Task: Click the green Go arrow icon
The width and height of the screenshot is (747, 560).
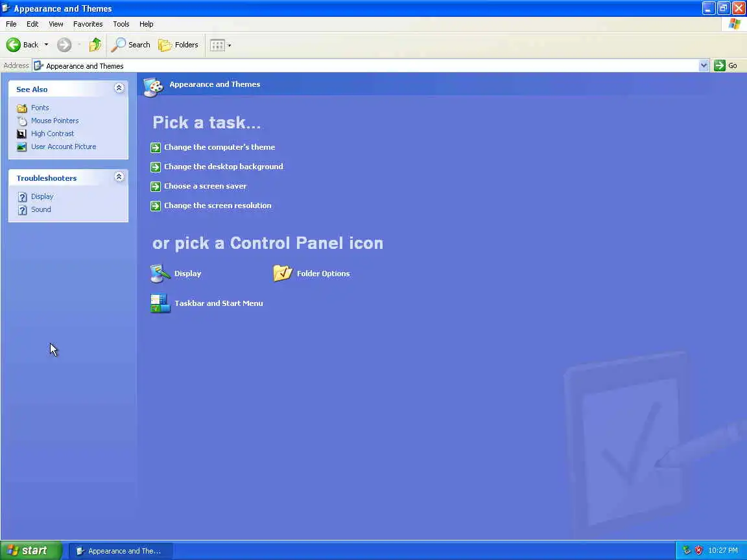Action: point(719,65)
